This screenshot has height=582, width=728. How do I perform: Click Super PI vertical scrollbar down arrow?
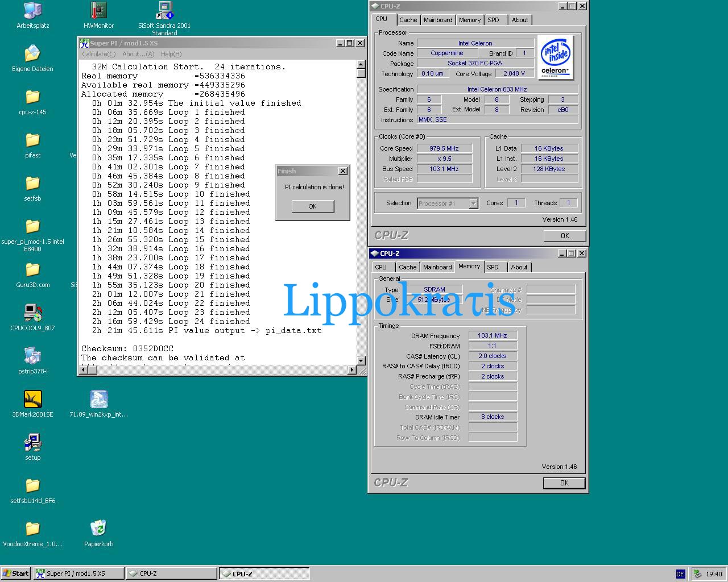pos(361,361)
